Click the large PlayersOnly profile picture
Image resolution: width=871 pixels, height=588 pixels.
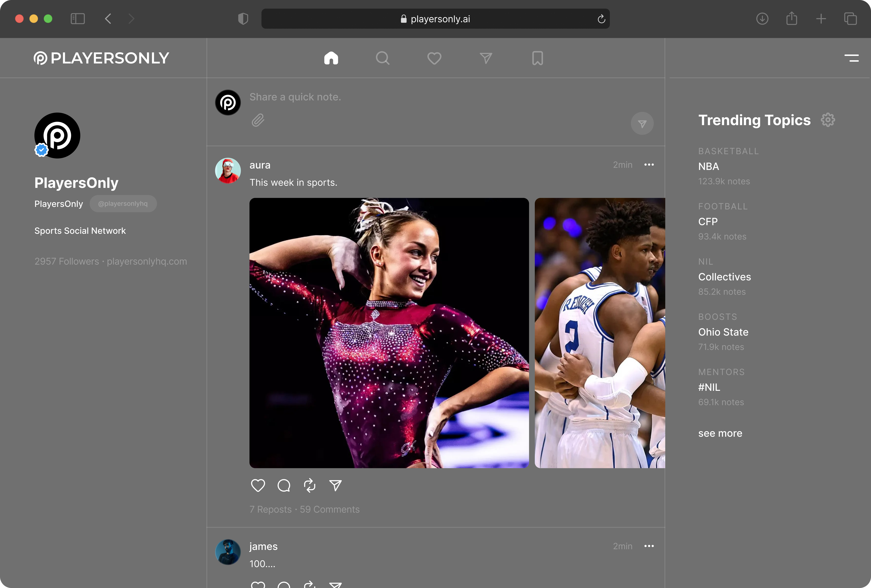point(57,135)
